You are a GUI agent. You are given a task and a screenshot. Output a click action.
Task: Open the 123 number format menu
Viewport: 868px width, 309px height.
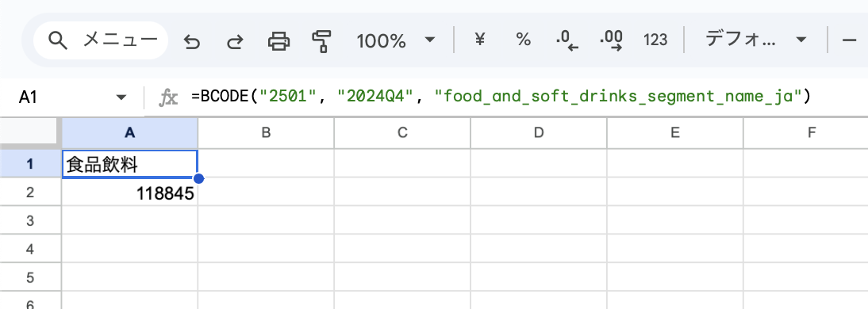(x=655, y=40)
